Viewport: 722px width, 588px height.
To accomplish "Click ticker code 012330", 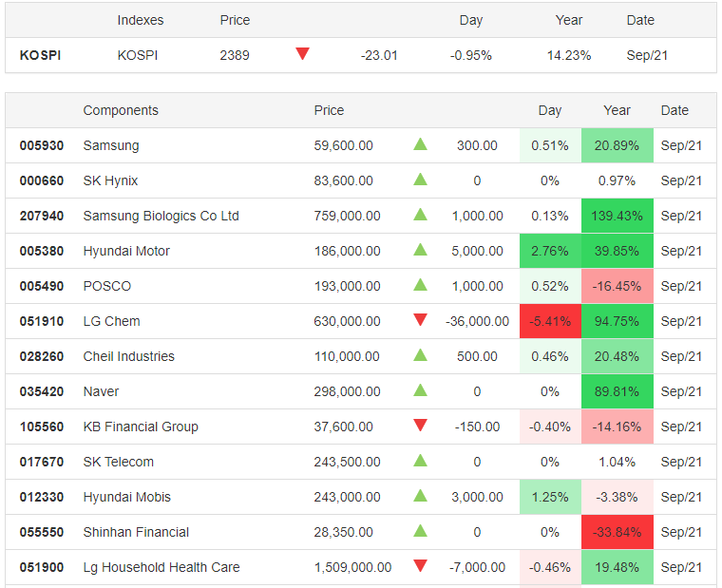I will pyautogui.click(x=42, y=497).
